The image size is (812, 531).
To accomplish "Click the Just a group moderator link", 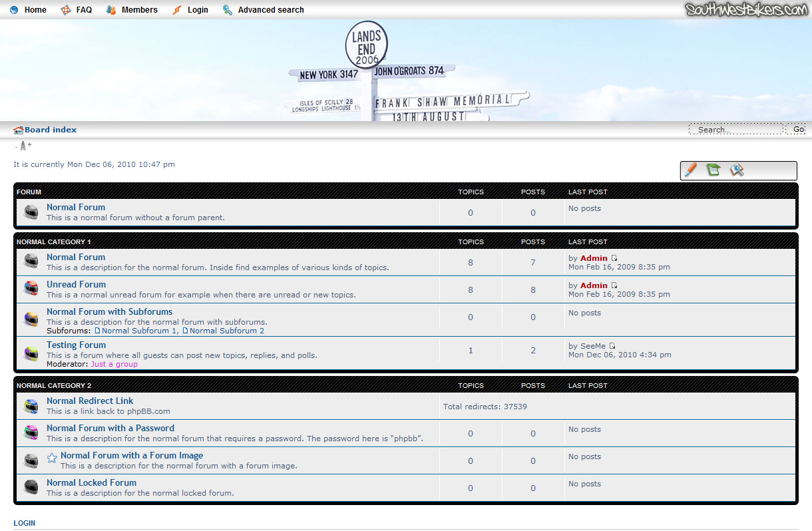I will (114, 364).
